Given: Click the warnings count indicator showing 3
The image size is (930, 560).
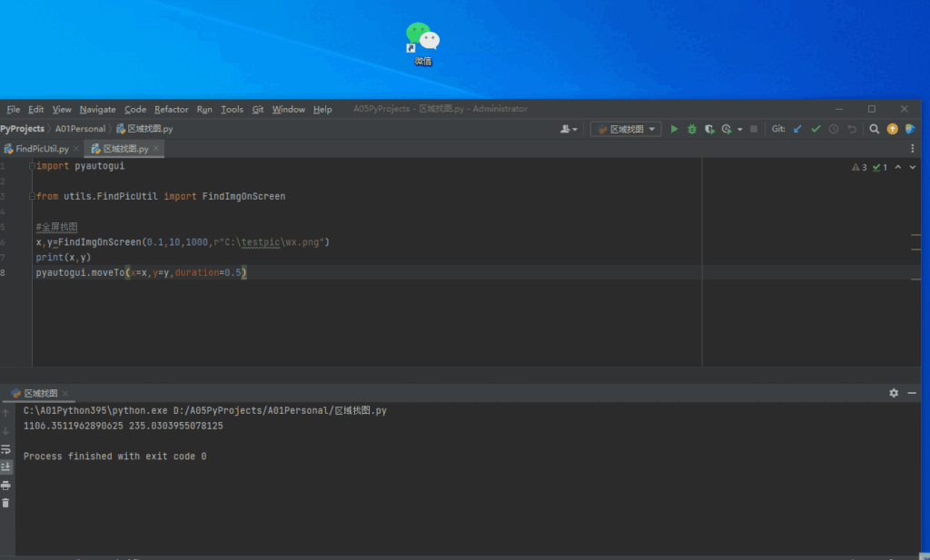Looking at the screenshot, I should [x=859, y=168].
